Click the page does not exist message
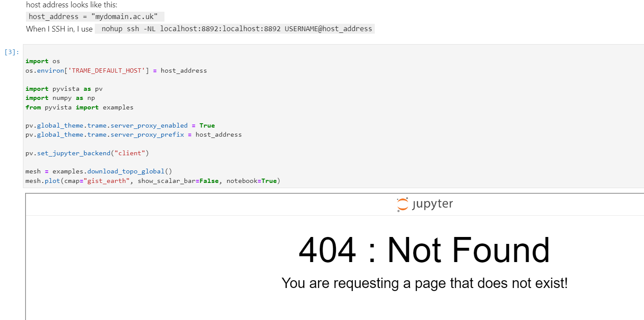Screen dimensions: 644x320 click(x=425, y=283)
